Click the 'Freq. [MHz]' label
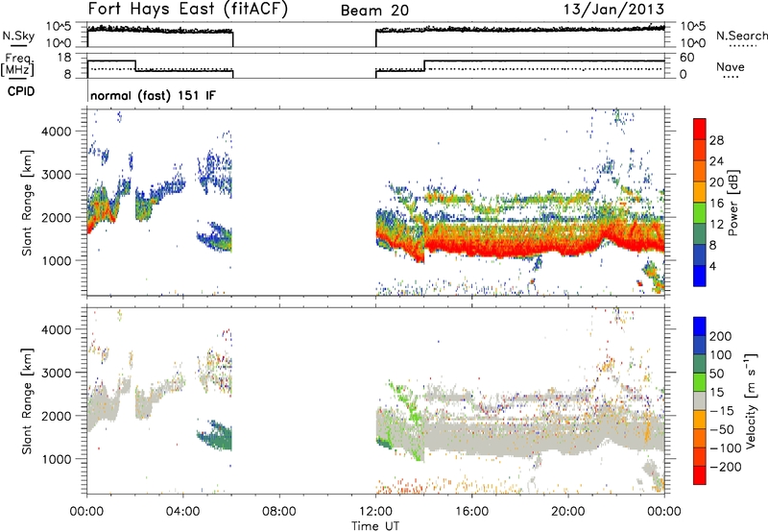The width and height of the screenshot is (768, 532). pyautogui.click(x=17, y=64)
